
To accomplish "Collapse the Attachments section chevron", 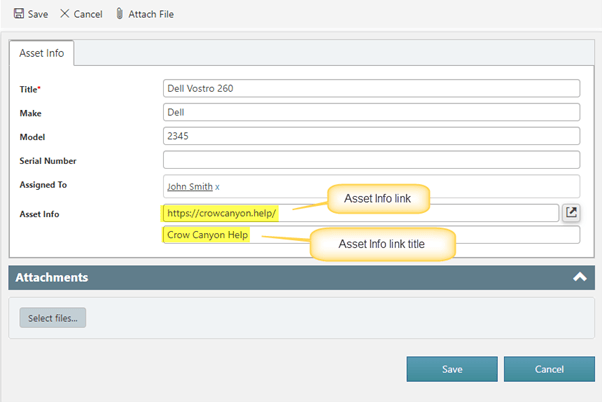I will (579, 277).
